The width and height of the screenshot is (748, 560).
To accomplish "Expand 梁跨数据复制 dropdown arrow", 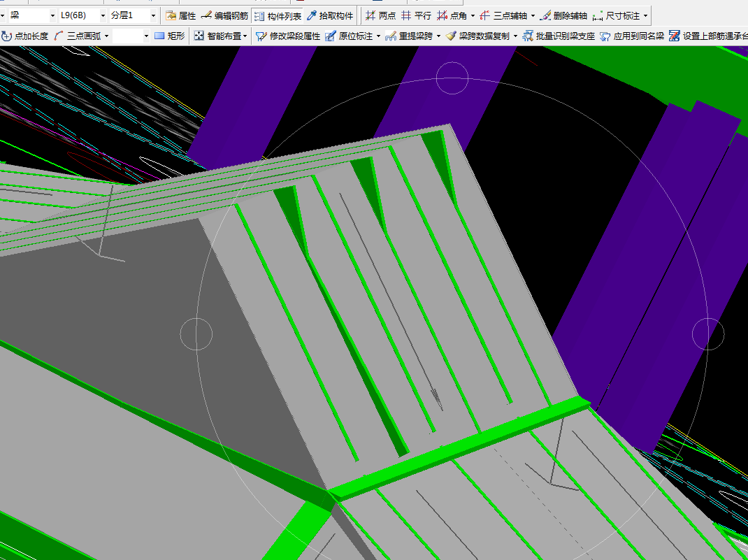I will tap(516, 36).
